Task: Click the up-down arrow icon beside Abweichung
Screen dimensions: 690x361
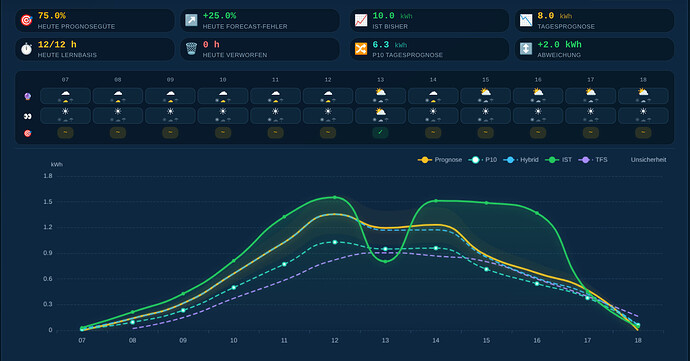Action: (x=526, y=49)
